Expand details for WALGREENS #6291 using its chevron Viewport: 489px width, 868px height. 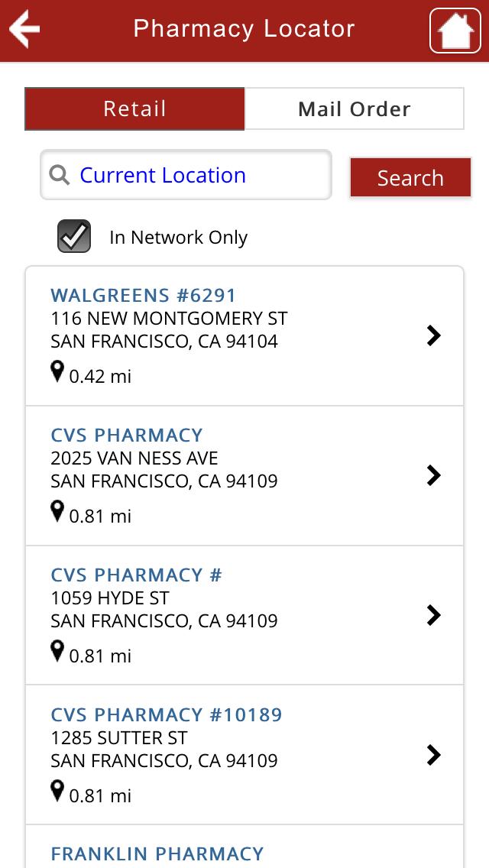tap(434, 335)
